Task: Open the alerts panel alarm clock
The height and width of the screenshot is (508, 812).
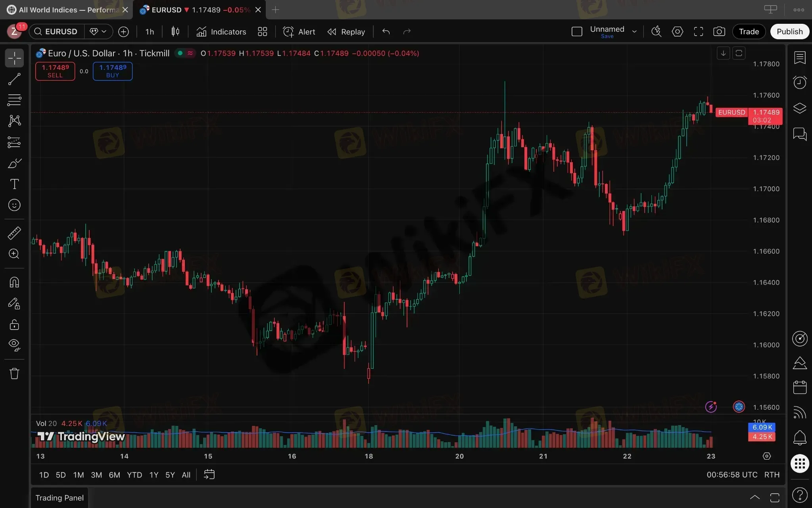Action: click(800, 82)
